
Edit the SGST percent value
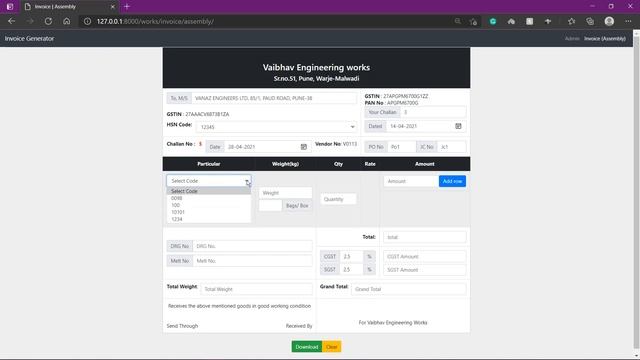pos(351,269)
